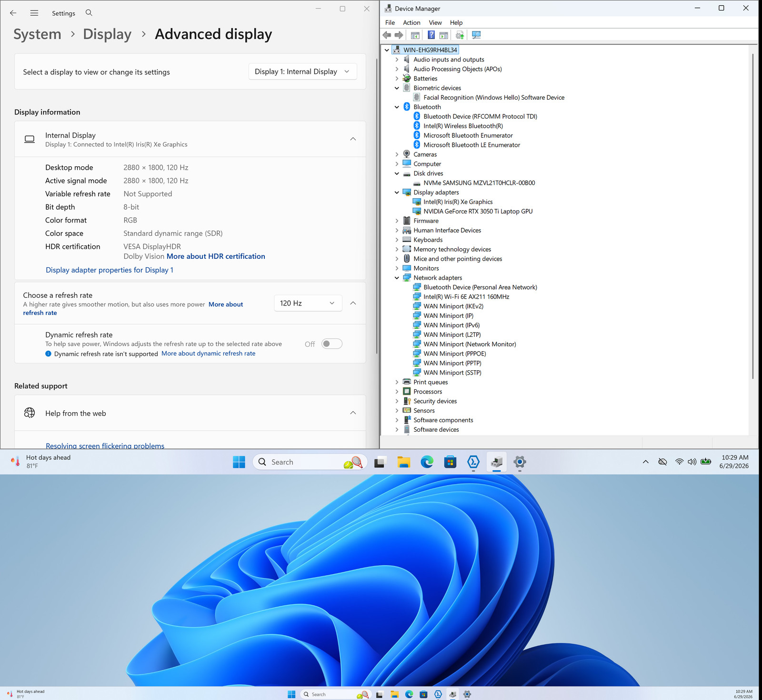
Task: Open the View menu in Device Manager
Action: pos(435,22)
